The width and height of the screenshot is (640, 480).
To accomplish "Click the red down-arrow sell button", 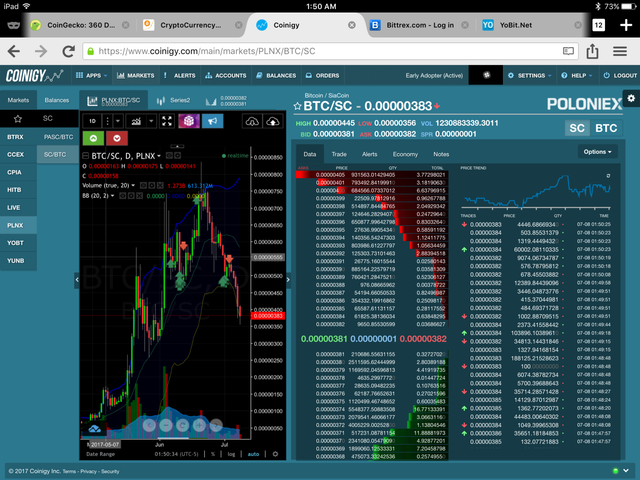I will pos(117,138).
